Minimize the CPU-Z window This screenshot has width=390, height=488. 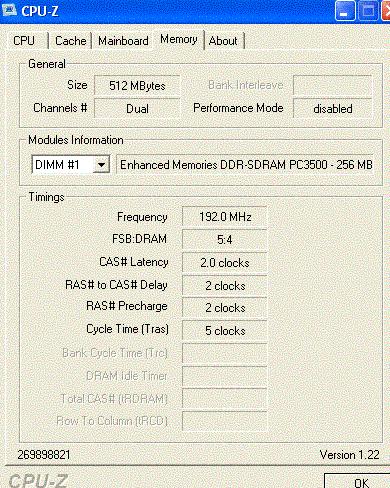coord(345,11)
